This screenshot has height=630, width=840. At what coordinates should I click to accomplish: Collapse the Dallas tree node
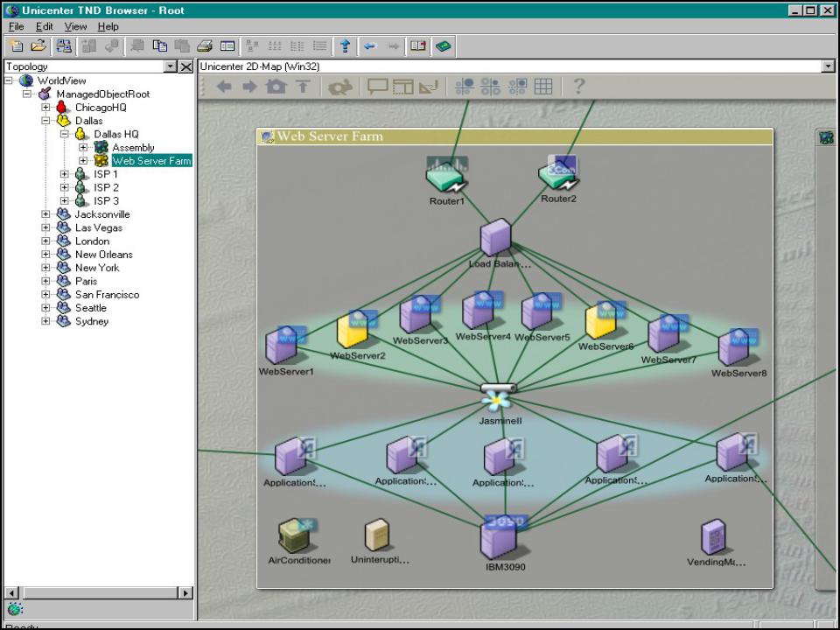click(45, 121)
